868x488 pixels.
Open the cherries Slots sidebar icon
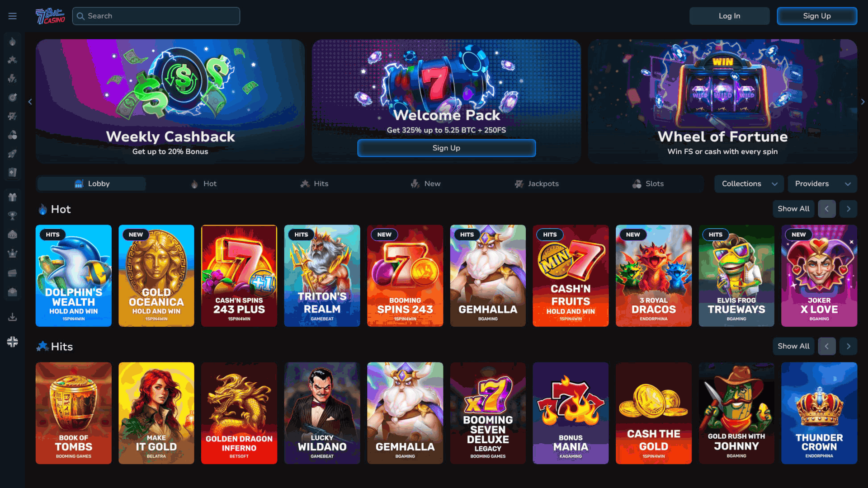click(x=13, y=135)
